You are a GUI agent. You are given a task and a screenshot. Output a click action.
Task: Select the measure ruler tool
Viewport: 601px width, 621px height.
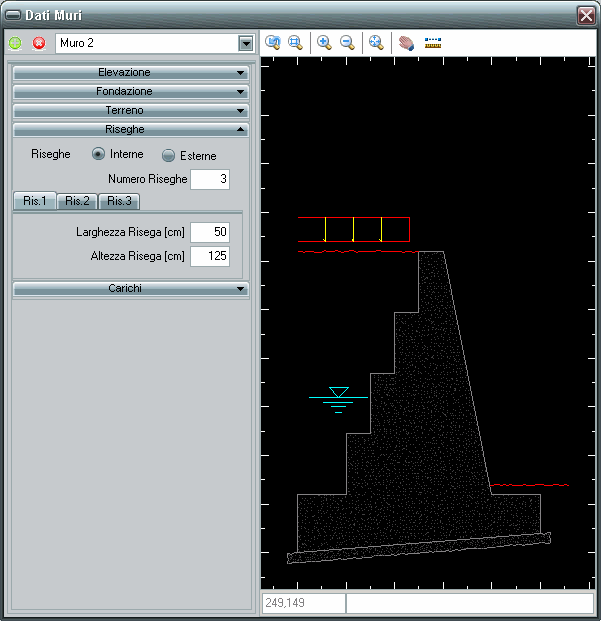pos(433,42)
